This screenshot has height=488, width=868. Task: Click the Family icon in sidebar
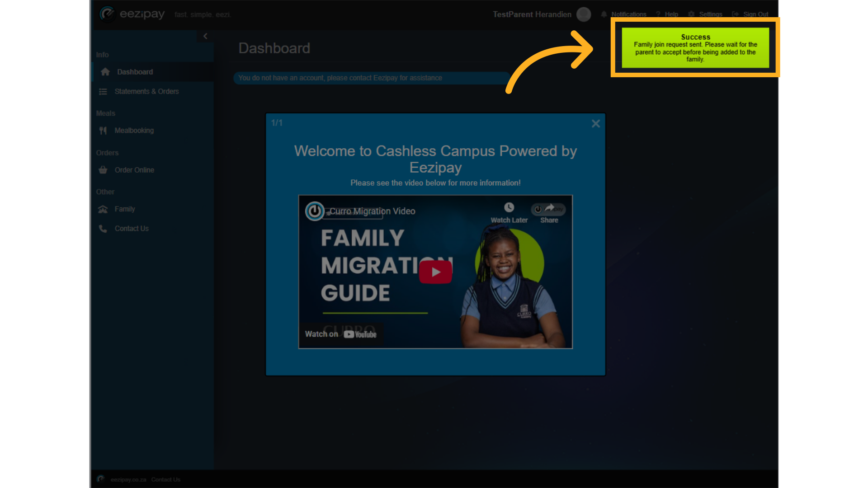pos(103,209)
